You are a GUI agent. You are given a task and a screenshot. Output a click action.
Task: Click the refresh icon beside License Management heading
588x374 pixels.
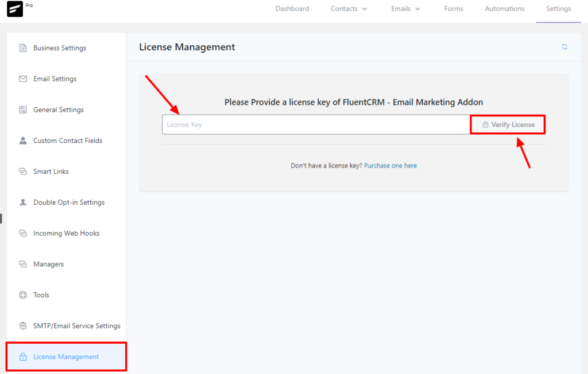[x=564, y=47]
